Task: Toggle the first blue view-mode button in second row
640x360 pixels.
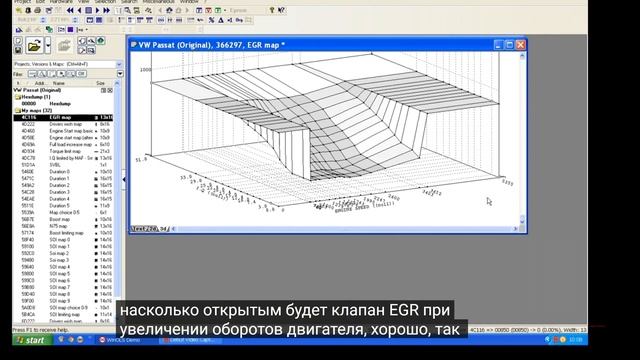Action: click(90, 20)
